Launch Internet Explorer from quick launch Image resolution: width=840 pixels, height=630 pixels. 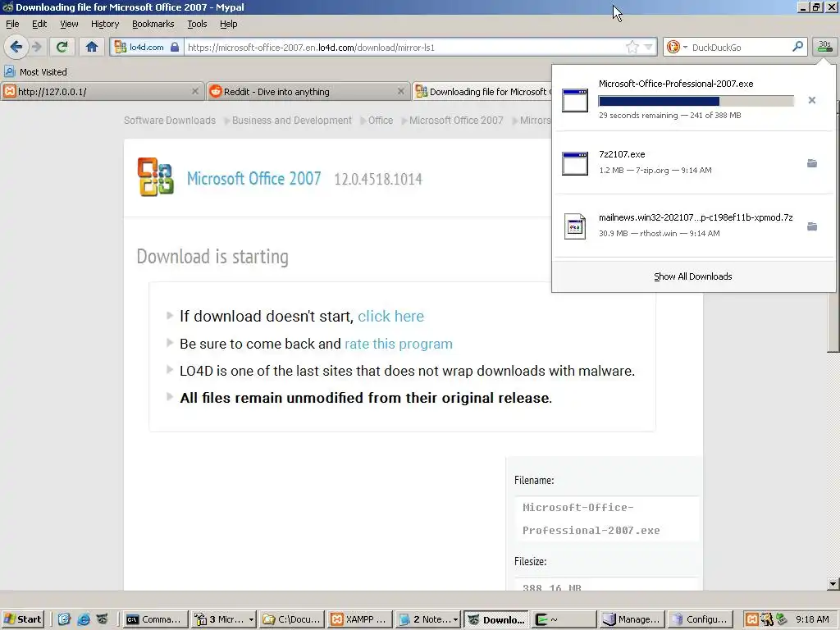click(84, 619)
